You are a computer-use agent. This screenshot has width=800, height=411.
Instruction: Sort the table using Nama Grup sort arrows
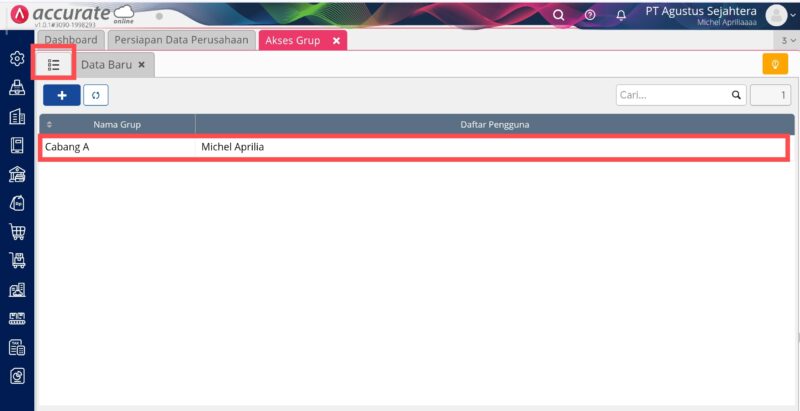tap(49, 124)
